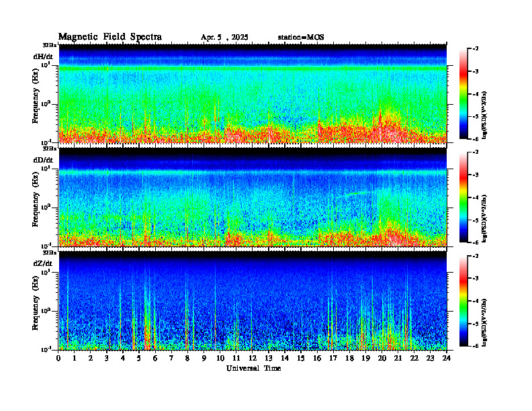Click the 'Magnetic Field Spectra' title
The width and height of the screenshot is (532, 411).
pos(110,37)
